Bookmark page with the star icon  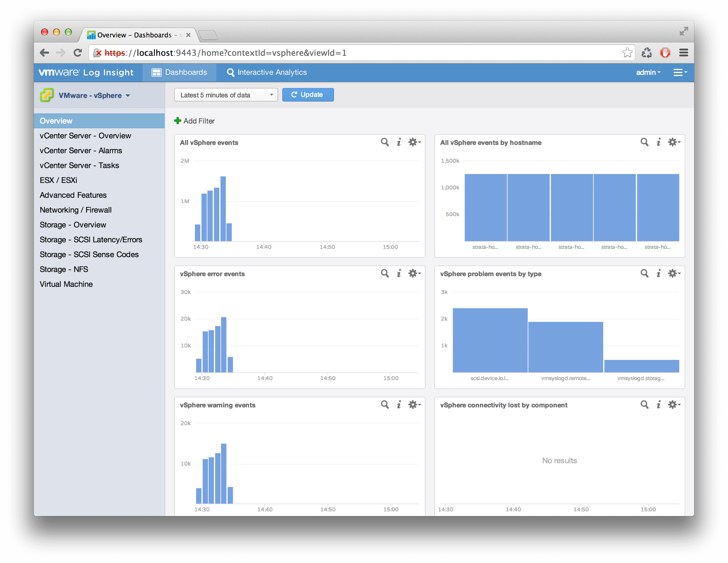pyautogui.click(x=627, y=53)
